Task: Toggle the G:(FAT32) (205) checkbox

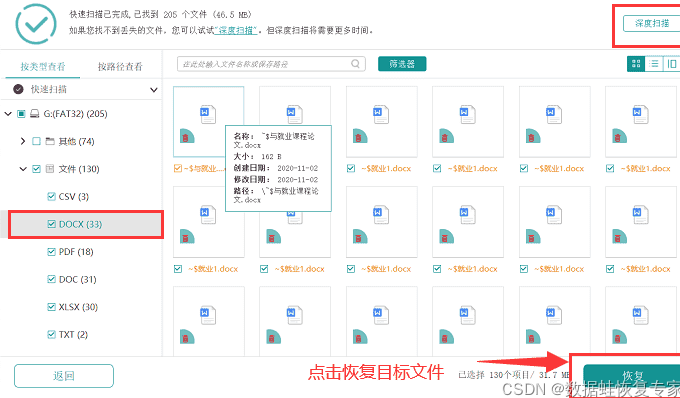Action: pyautogui.click(x=21, y=114)
